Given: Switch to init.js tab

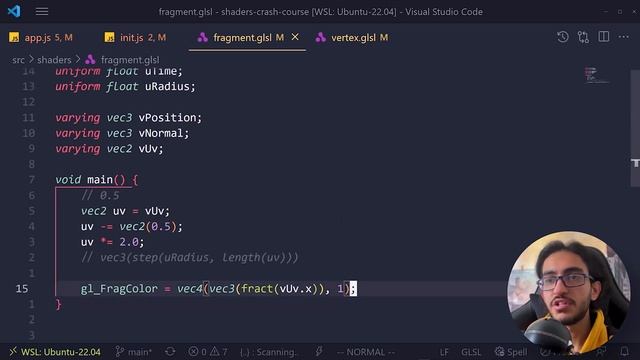Looking at the screenshot, I should click(136, 38).
